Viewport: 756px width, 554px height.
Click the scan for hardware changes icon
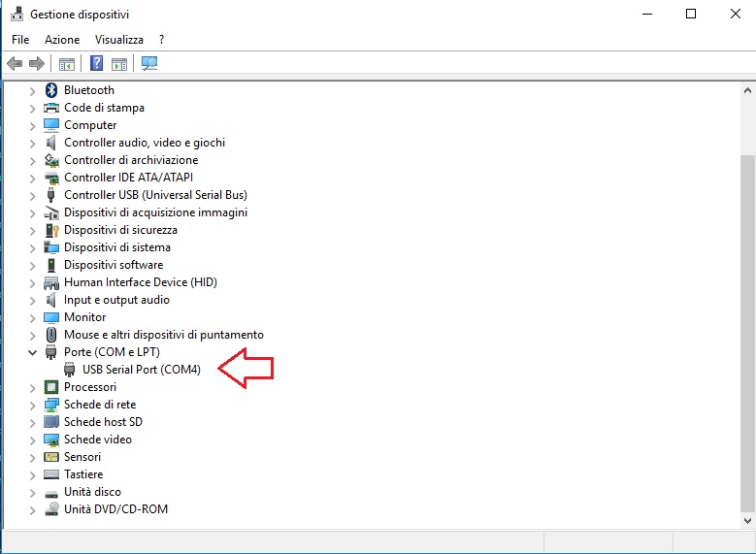[x=149, y=63]
